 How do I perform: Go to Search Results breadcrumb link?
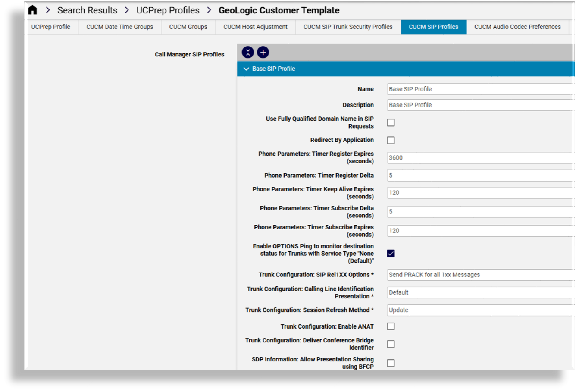click(x=87, y=10)
